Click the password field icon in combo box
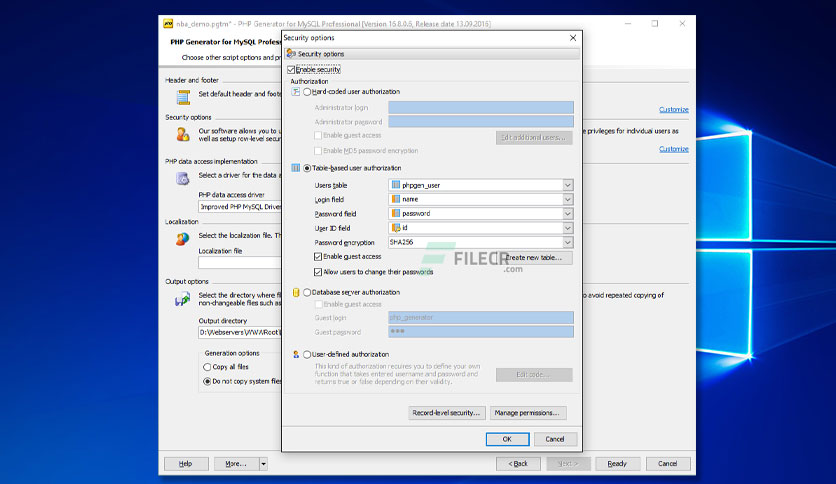The height and width of the screenshot is (484, 836). click(x=396, y=213)
